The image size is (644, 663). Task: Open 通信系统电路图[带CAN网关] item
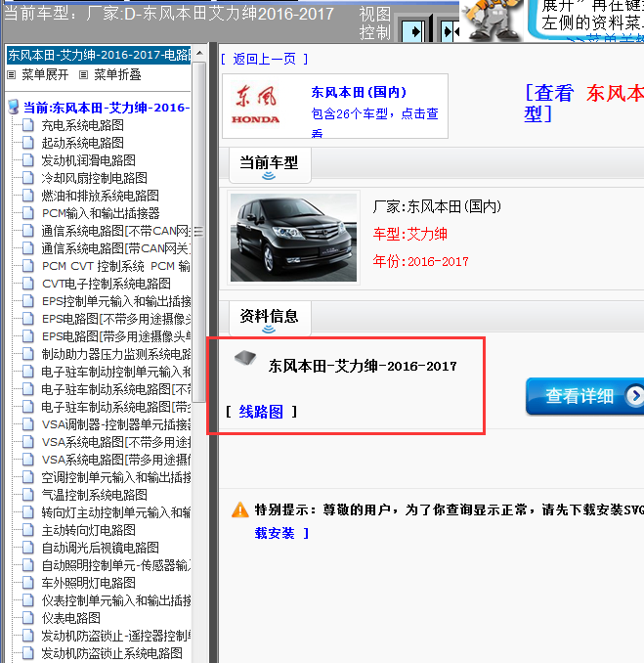tap(116, 248)
